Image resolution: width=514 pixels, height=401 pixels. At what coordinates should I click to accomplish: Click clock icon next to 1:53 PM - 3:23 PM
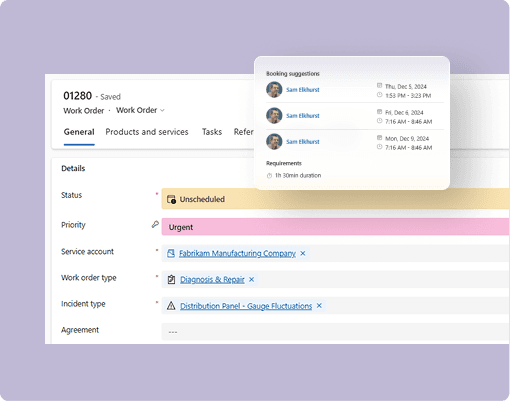379,95
